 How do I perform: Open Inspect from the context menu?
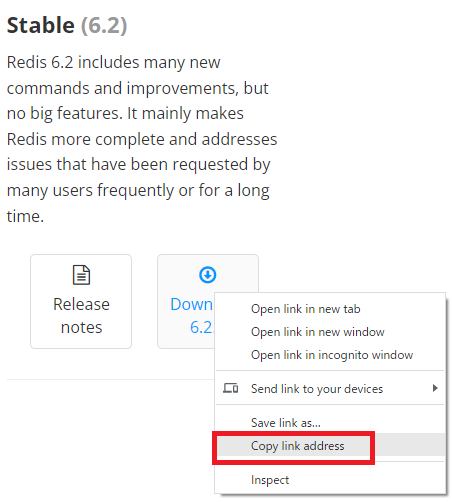[x=270, y=480]
